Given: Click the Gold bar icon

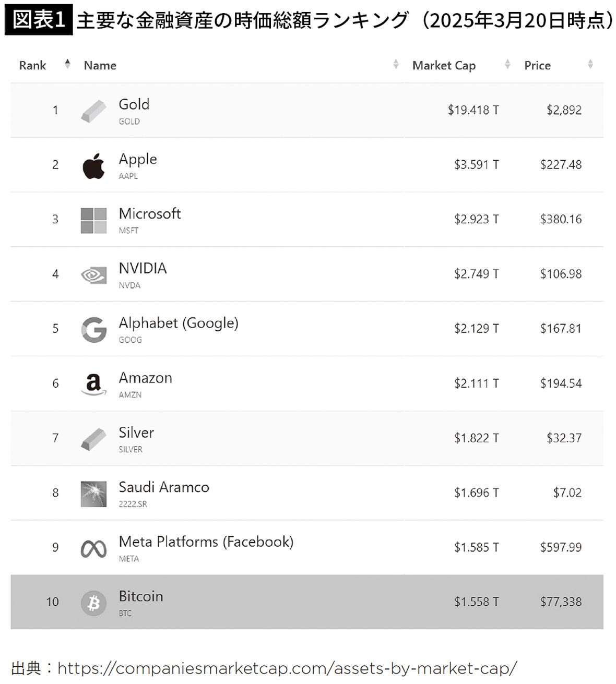Looking at the screenshot, I should 93,110.
